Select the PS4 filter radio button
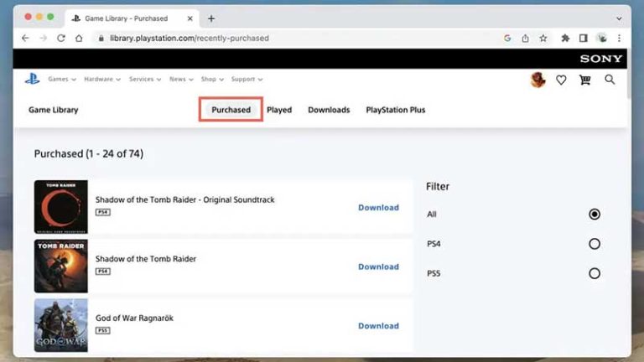 pos(595,244)
